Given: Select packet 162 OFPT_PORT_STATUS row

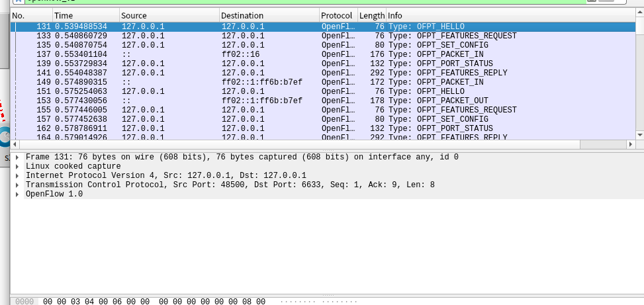Looking at the screenshot, I should pos(322,128).
